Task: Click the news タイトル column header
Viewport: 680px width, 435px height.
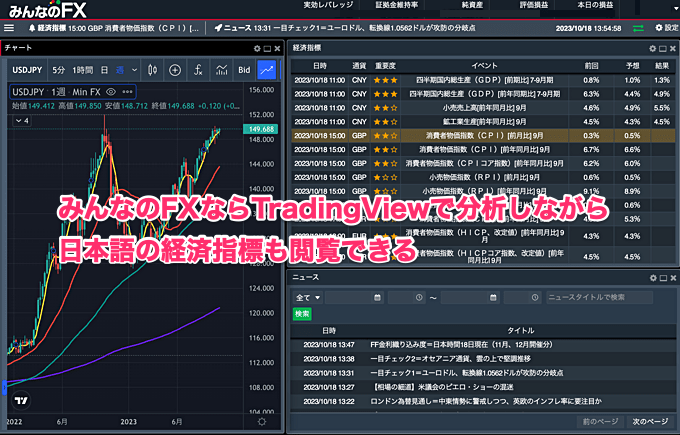Action: [520, 330]
